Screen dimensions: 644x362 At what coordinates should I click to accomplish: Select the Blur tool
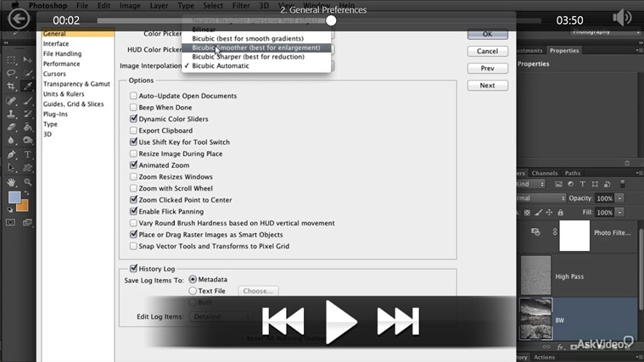click(11, 141)
